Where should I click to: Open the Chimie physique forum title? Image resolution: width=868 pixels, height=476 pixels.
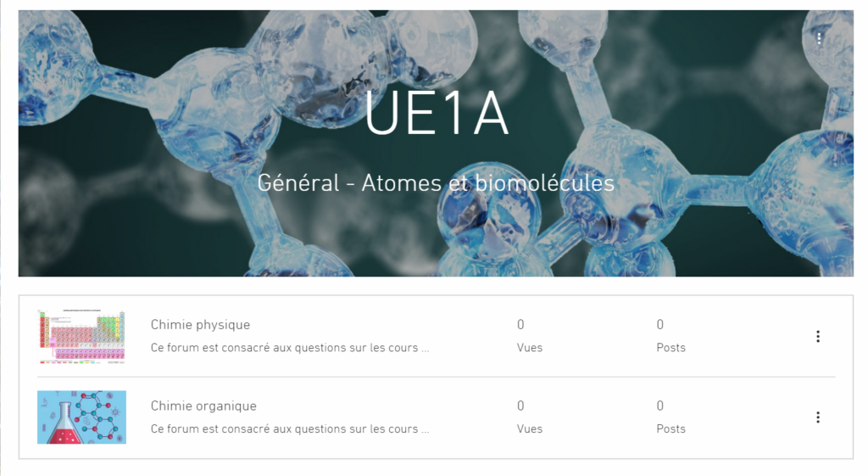click(200, 325)
